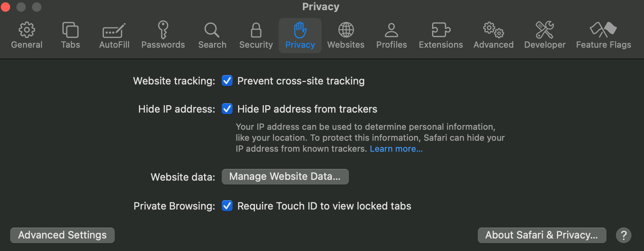The width and height of the screenshot is (644, 251).
Task: Open Search settings
Action: click(x=212, y=35)
